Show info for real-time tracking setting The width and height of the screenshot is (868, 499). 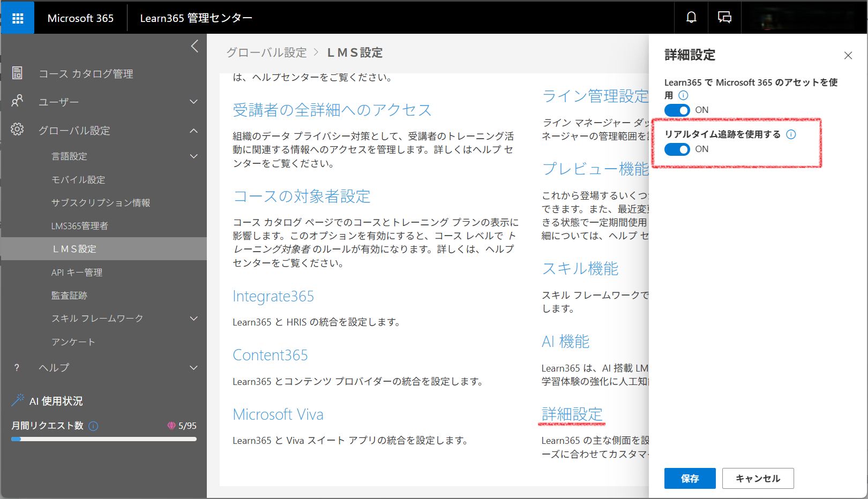791,134
